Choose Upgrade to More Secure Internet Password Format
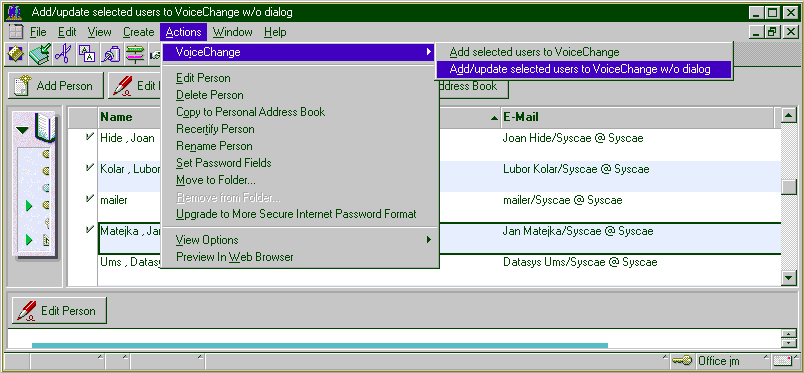The width and height of the screenshot is (804, 373). 296,214
